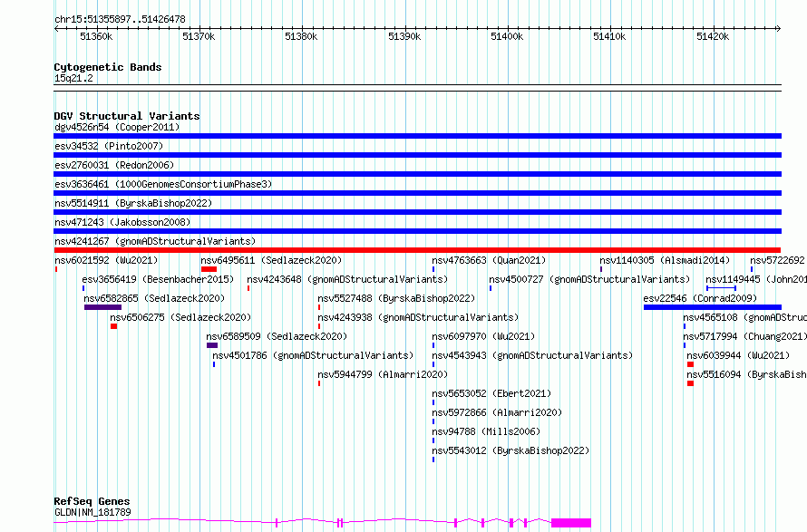807x532 pixels.
Task: Open nsv6589509 (Sedlazeck2020) label
Action: point(277,336)
